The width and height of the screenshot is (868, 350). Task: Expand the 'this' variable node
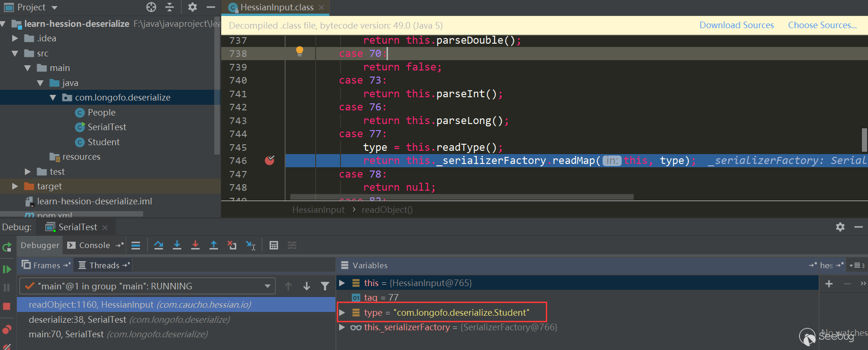(342, 283)
